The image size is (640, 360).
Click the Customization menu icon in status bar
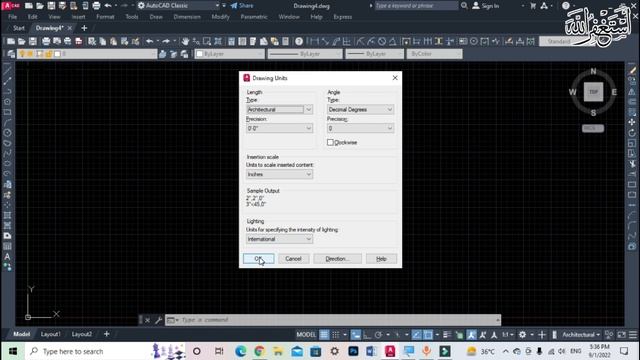(633, 335)
